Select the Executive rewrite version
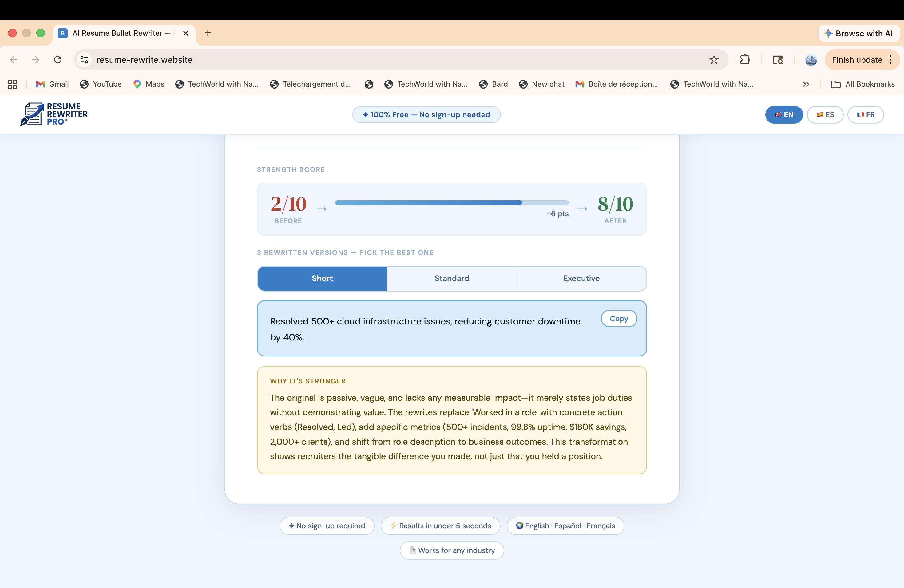Screen dimensions: 904x588 581,278
